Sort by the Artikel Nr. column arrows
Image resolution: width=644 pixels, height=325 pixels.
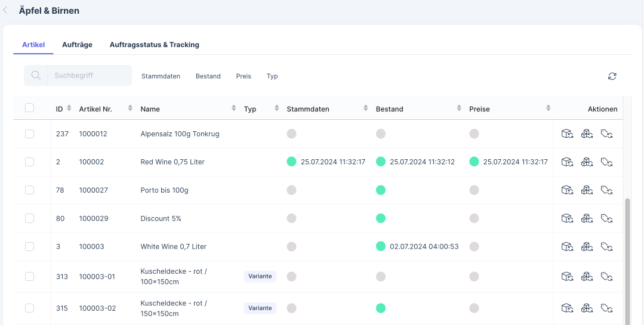[x=128, y=109]
